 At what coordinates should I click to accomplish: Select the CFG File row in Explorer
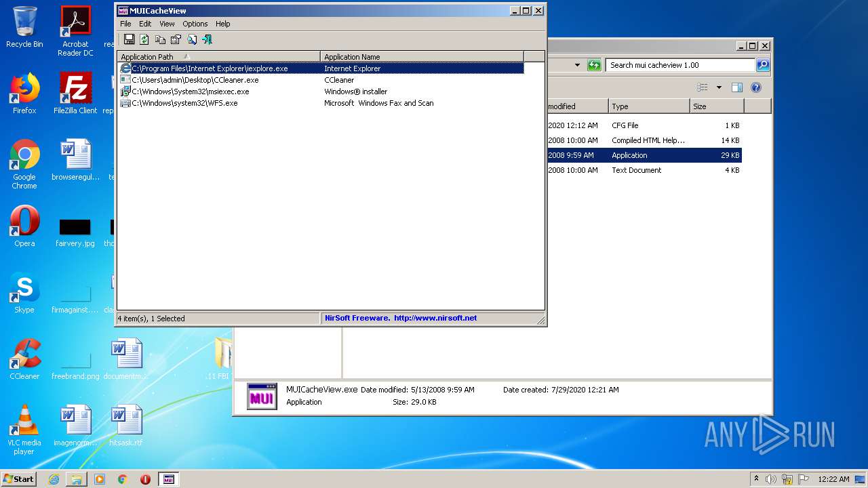pyautogui.click(x=644, y=125)
